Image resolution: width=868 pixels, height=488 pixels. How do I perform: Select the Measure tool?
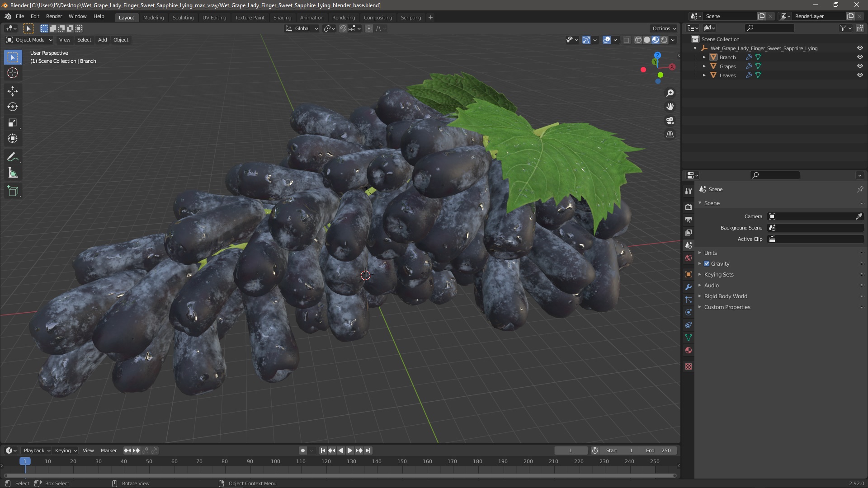tap(13, 173)
